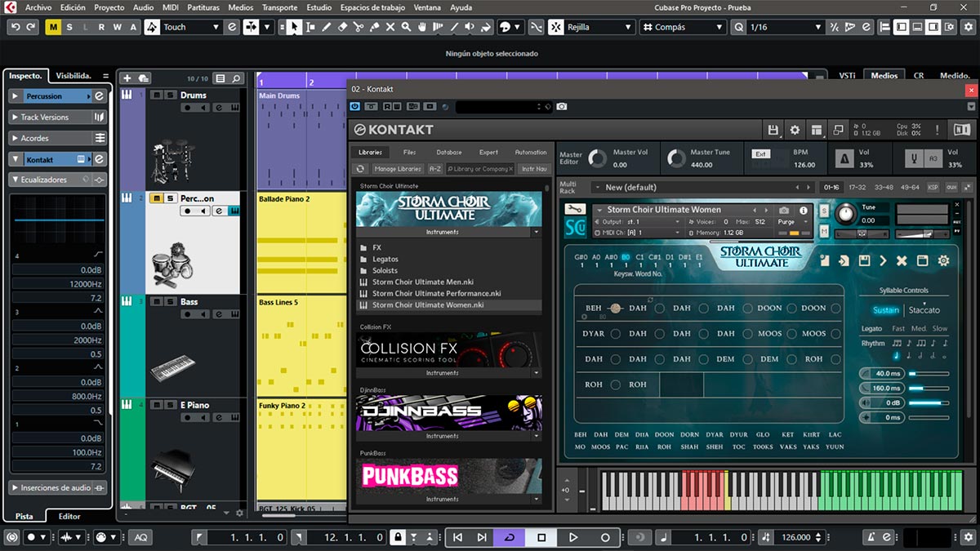Open the Touch automation mode dropdown

tap(192, 27)
